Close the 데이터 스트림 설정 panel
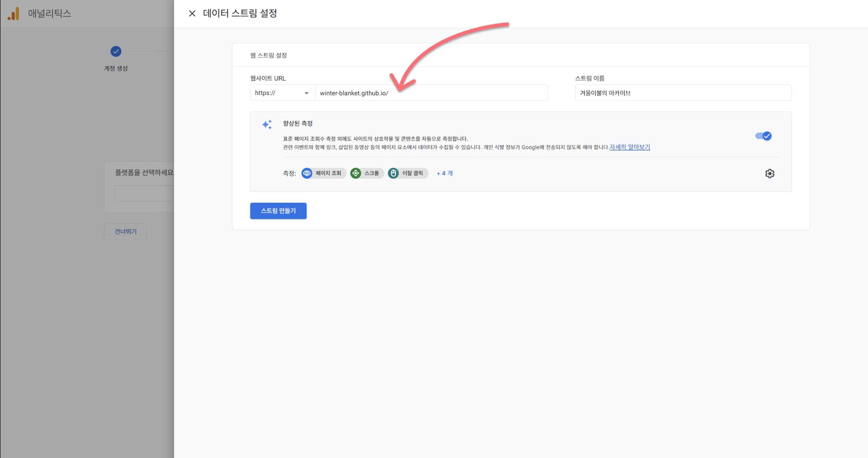The width and height of the screenshot is (868, 458). coord(192,14)
